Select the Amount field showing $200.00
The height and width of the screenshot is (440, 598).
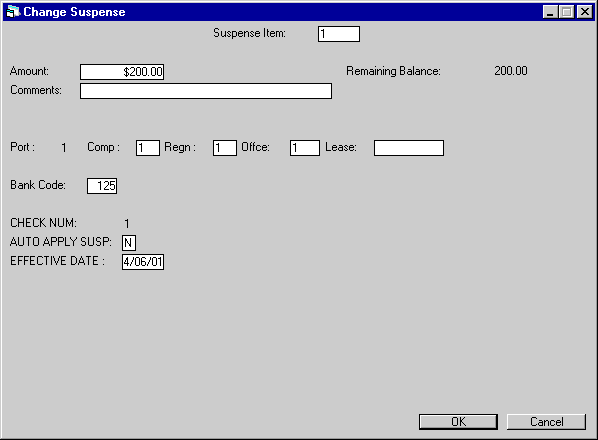[x=122, y=72]
